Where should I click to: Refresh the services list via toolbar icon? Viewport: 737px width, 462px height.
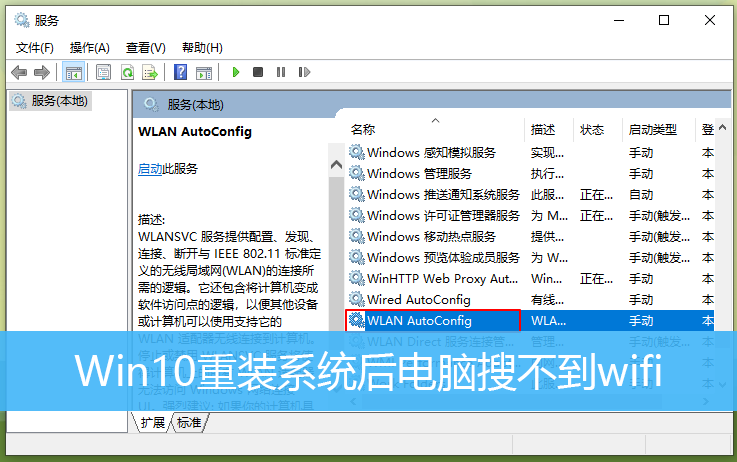coord(127,72)
